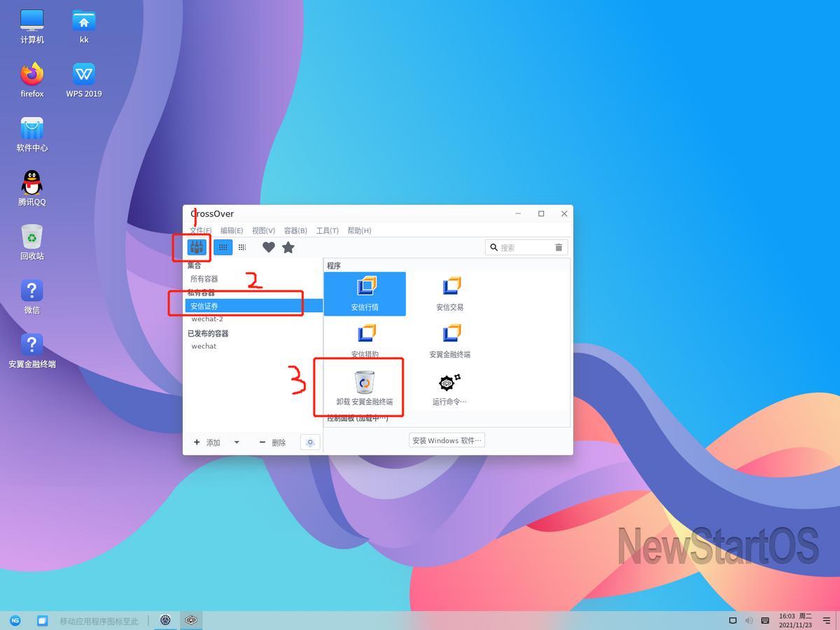
Task: Minimize the CrossOver window
Action: [x=518, y=213]
